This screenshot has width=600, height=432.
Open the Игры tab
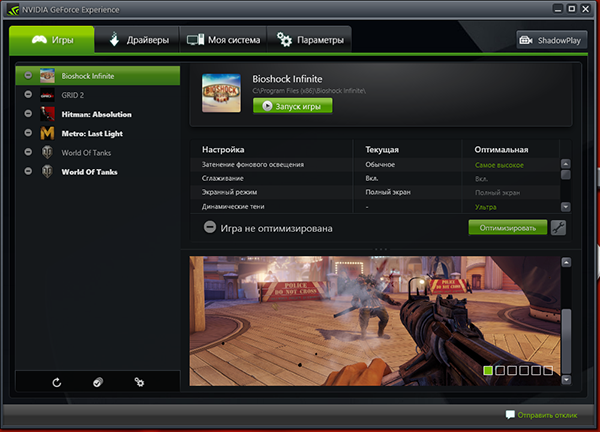52,40
